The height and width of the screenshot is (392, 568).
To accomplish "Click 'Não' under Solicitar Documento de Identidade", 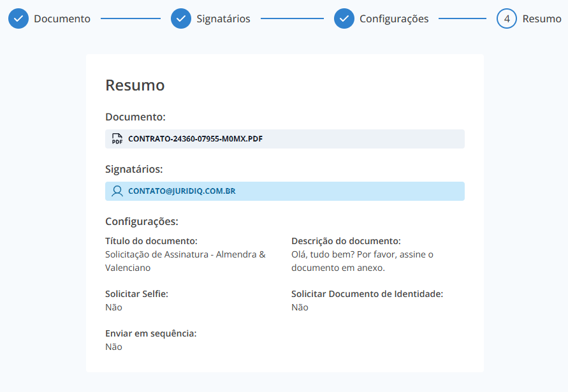I will tap(300, 307).
